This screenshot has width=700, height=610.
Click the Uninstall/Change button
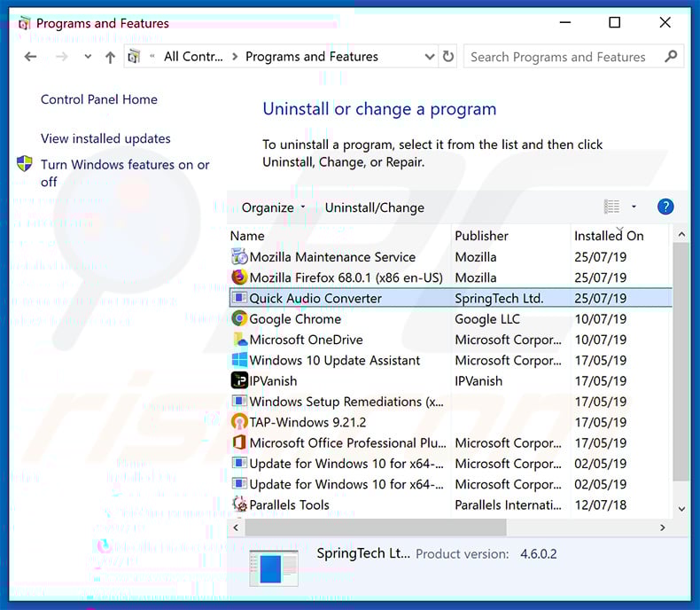click(x=374, y=207)
